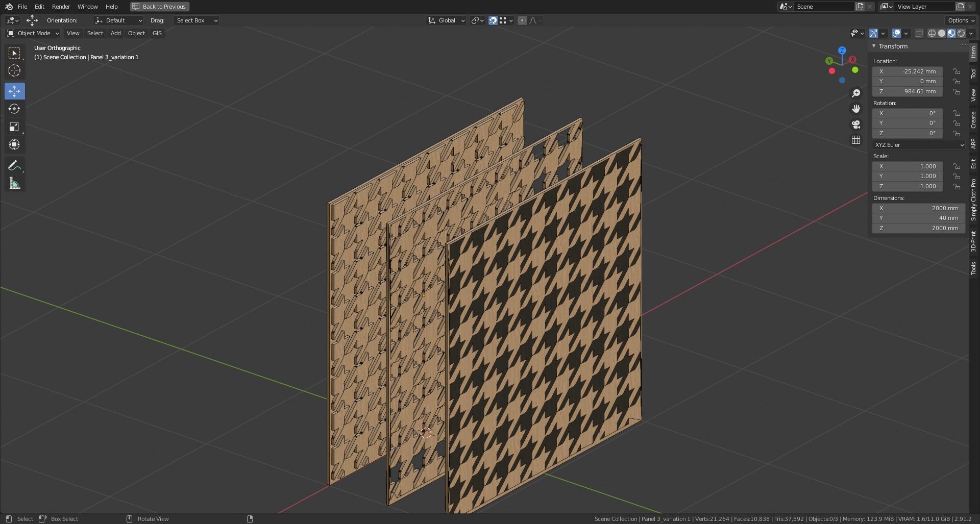The image size is (980, 524).
Task: Click the Zoom view magnifier icon
Action: [856, 93]
